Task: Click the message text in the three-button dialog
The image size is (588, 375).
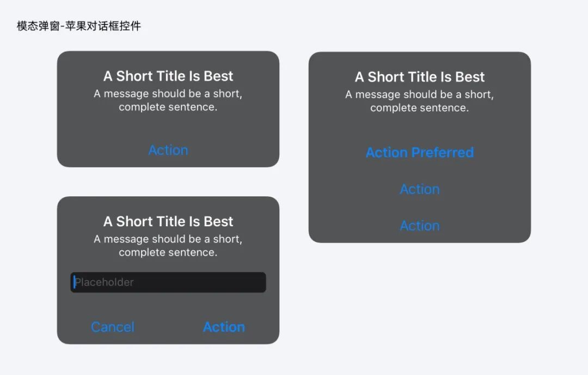Action: click(420, 101)
